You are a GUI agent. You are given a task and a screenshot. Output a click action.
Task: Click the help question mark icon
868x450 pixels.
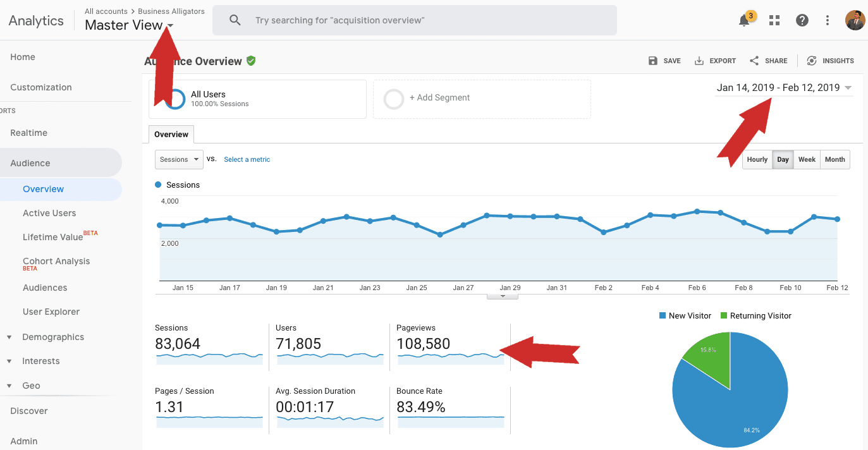tap(802, 21)
